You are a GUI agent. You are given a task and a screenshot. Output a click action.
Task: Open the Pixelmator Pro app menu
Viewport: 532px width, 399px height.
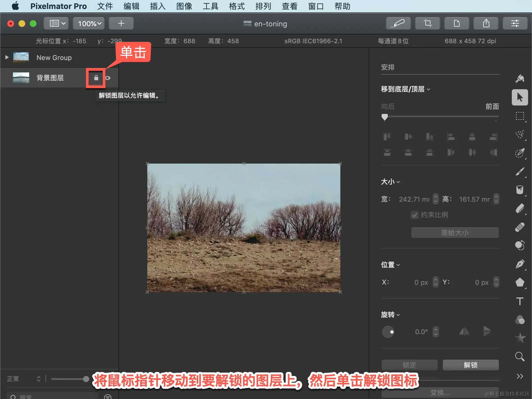(58, 6)
